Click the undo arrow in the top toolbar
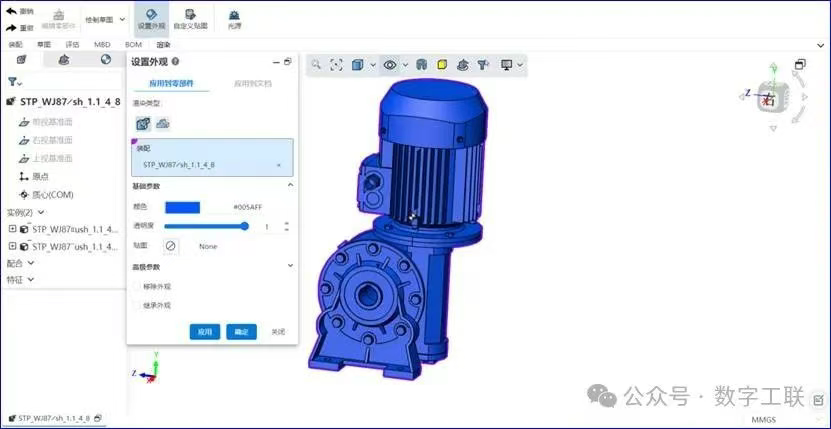This screenshot has width=831, height=429. (x=11, y=11)
